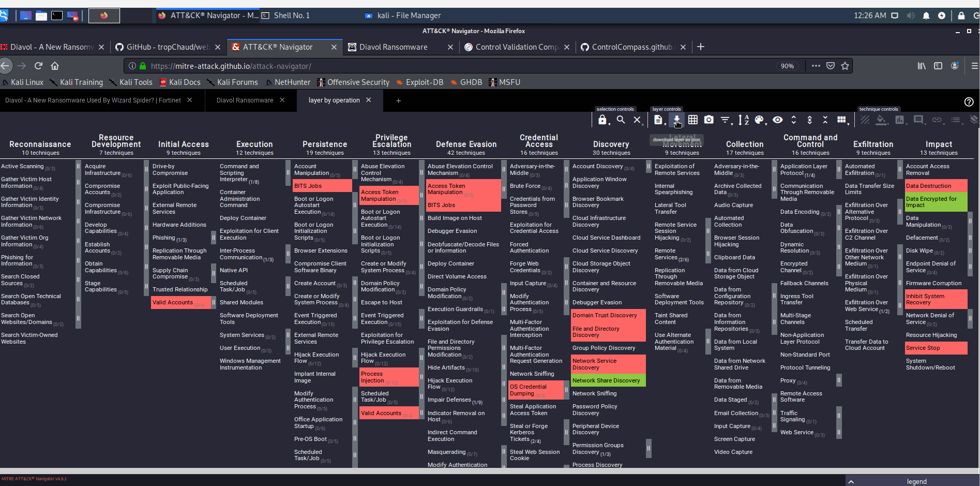980x486 pixels.
Task: Select Network Share Discovery technique cell
Action: [609, 380]
